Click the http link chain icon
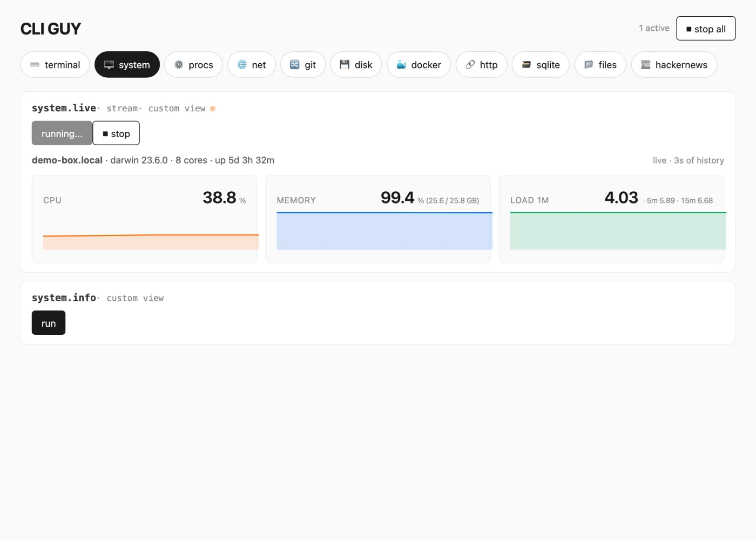 pyautogui.click(x=470, y=65)
